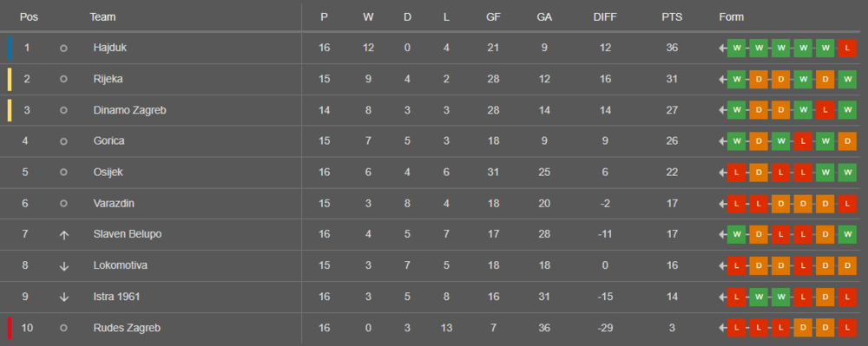Viewport: 868px width, 346px height.
Task: Click the blue position marker beside Hajduk
Action: pos(10,48)
